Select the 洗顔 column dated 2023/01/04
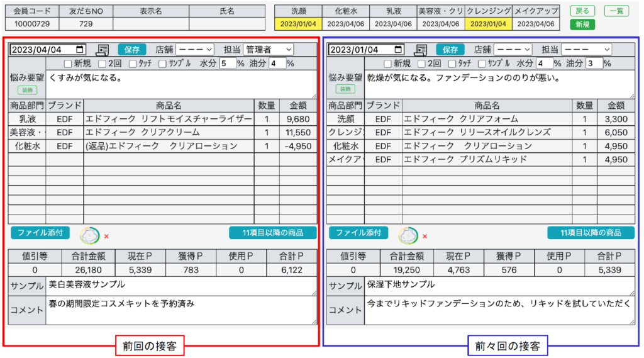Image resolution: width=644 pixels, height=358 pixels. point(298,24)
